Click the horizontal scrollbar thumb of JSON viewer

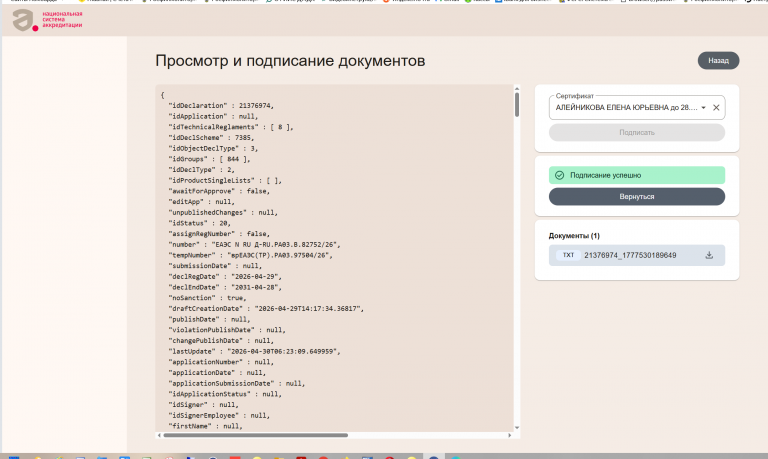256,435
